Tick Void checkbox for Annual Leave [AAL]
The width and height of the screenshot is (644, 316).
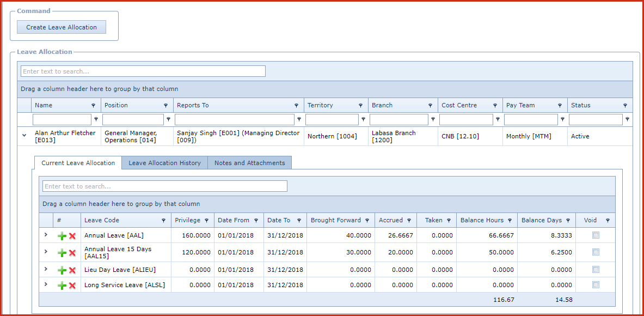(596, 235)
